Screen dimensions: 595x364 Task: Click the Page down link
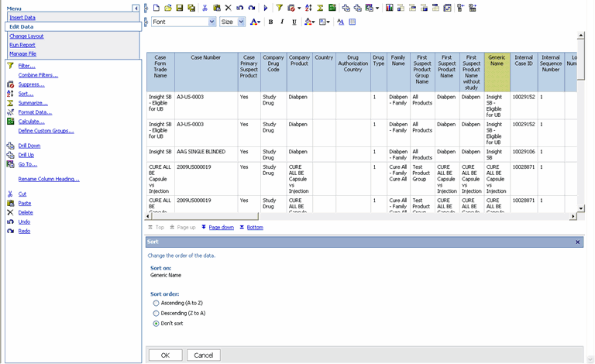click(x=221, y=228)
